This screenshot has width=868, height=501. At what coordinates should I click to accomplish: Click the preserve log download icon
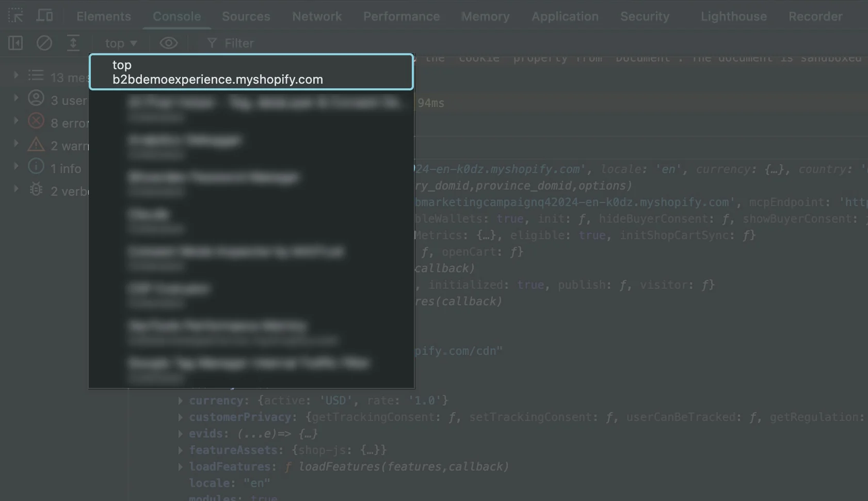point(73,43)
